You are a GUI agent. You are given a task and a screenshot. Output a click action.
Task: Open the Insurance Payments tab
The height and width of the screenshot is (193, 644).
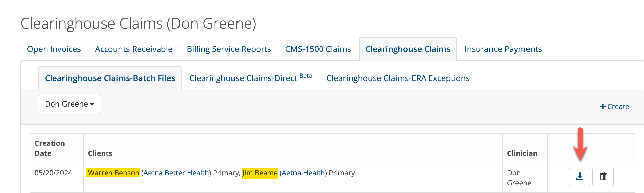tap(503, 49)
